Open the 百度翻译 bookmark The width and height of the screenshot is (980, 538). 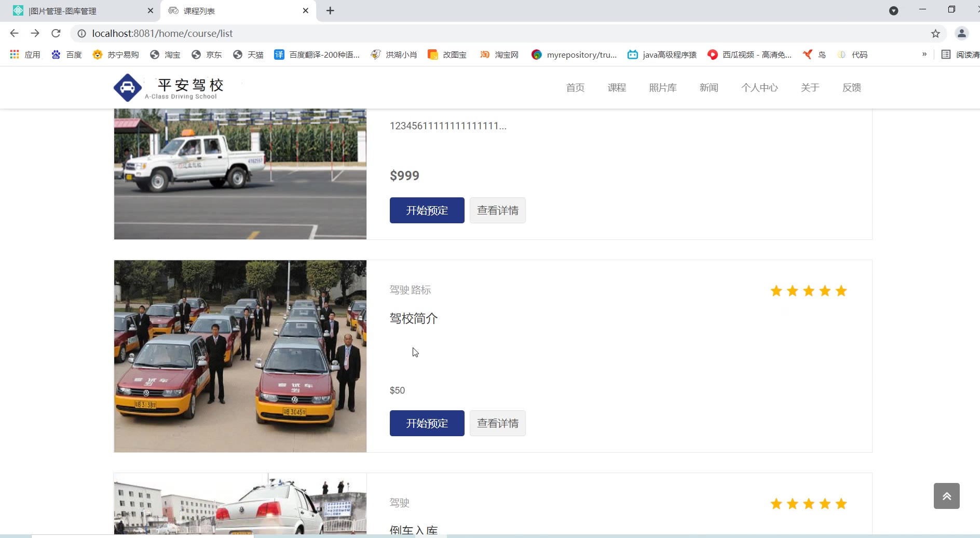317,55
